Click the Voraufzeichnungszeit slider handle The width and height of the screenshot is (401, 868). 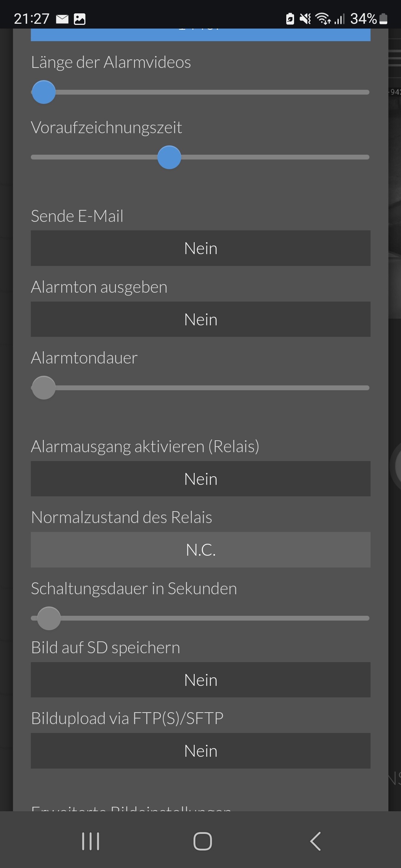[x=169, y=157]
